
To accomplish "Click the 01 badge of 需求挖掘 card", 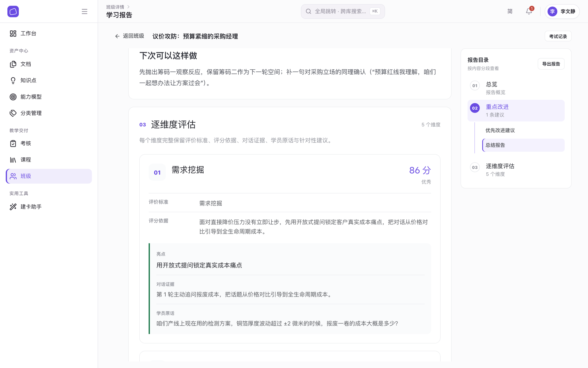I will click(x=157, y=172).
